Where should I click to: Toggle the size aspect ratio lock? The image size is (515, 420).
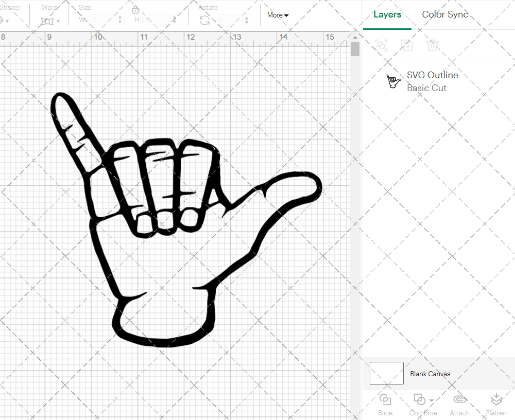(x=135, y=10)
